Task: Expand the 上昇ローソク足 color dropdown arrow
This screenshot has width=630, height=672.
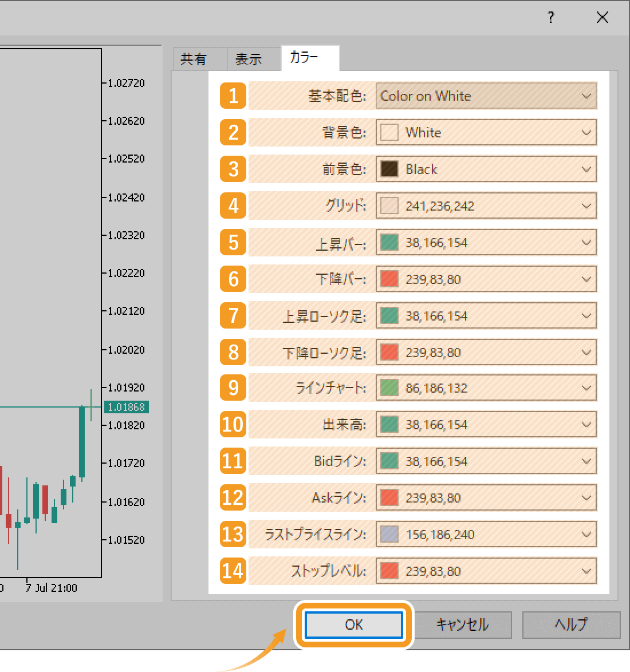Action: click(x=586, y=316)
